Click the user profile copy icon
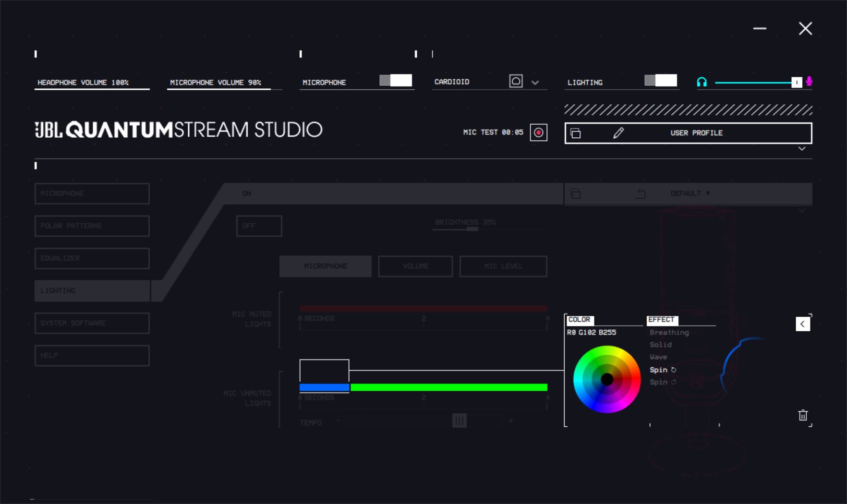The width and height of the screenshot is (847, 504). [576, 133]
